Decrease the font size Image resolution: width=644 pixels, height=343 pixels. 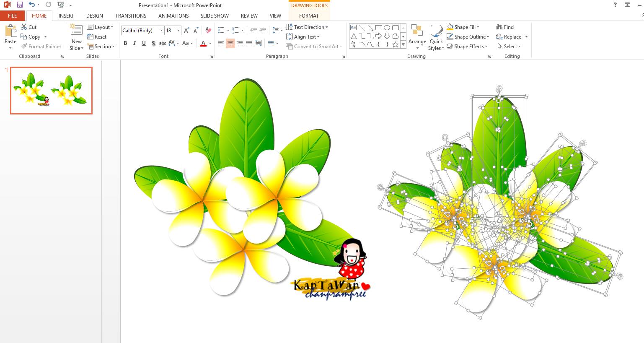click(x=196, y=30)
